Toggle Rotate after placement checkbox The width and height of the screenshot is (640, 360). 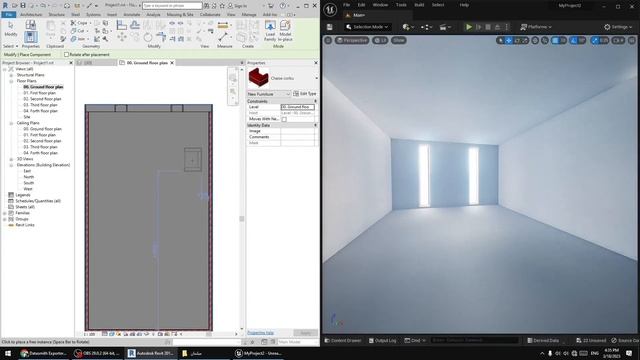[66, 54]
